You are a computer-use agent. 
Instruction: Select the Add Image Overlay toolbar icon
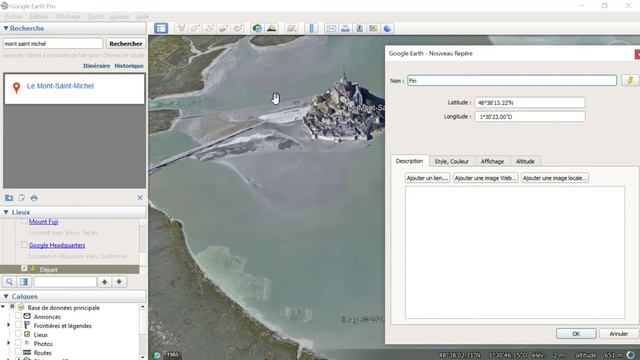point(223,28)
